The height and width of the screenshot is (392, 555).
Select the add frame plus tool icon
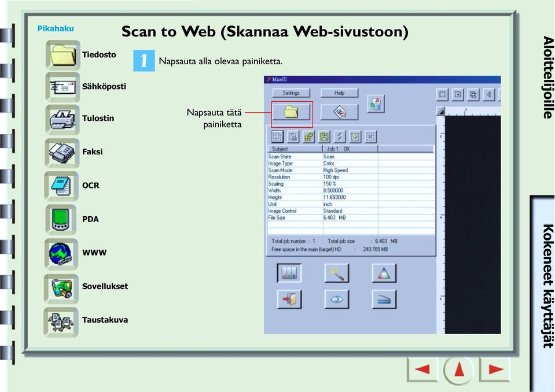[458, 94]
